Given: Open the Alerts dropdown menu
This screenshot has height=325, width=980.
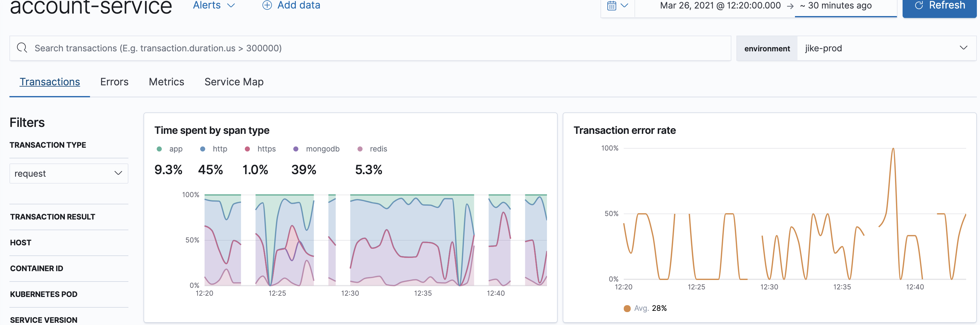Looking at the screenshot, I should (x=214, y=5).
